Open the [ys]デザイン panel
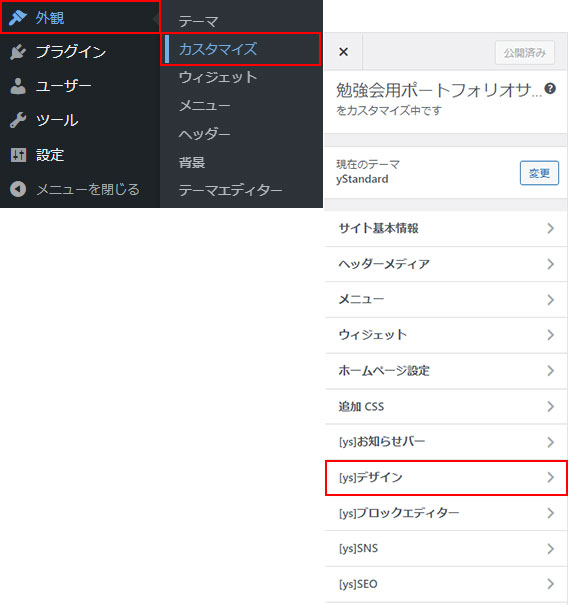Image resolution: width=570 pixels, height=605 pixels. pos(446,478)
